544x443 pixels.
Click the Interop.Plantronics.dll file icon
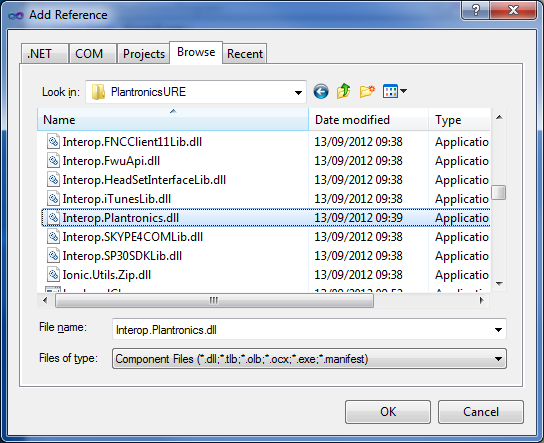click(x=53, y=218)
